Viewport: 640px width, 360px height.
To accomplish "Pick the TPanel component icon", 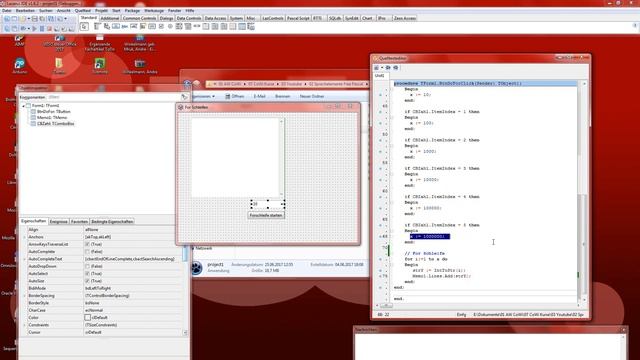I will [x=233, y=27].
